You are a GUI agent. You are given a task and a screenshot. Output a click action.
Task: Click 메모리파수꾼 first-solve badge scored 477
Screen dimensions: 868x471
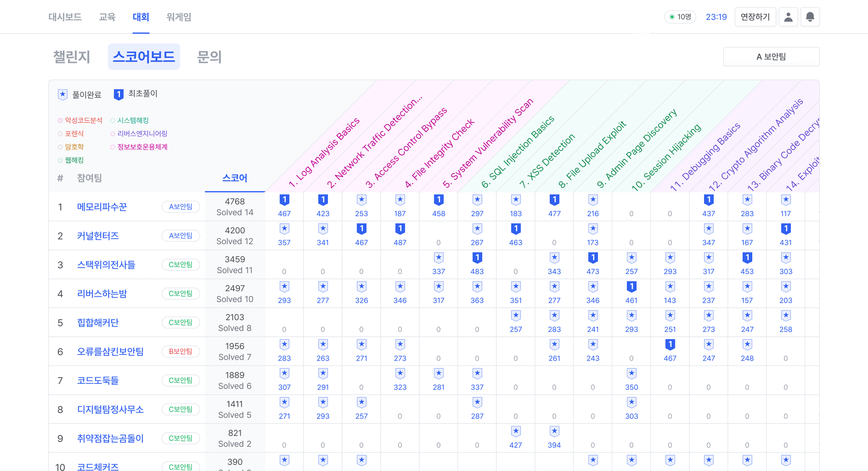click(x=554, y=200)
